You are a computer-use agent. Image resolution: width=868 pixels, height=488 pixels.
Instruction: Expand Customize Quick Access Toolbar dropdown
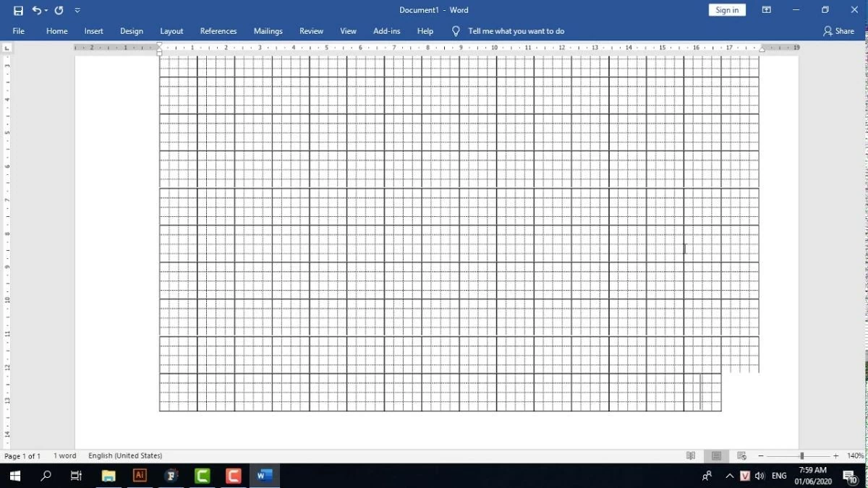click(x=77, y=10)
